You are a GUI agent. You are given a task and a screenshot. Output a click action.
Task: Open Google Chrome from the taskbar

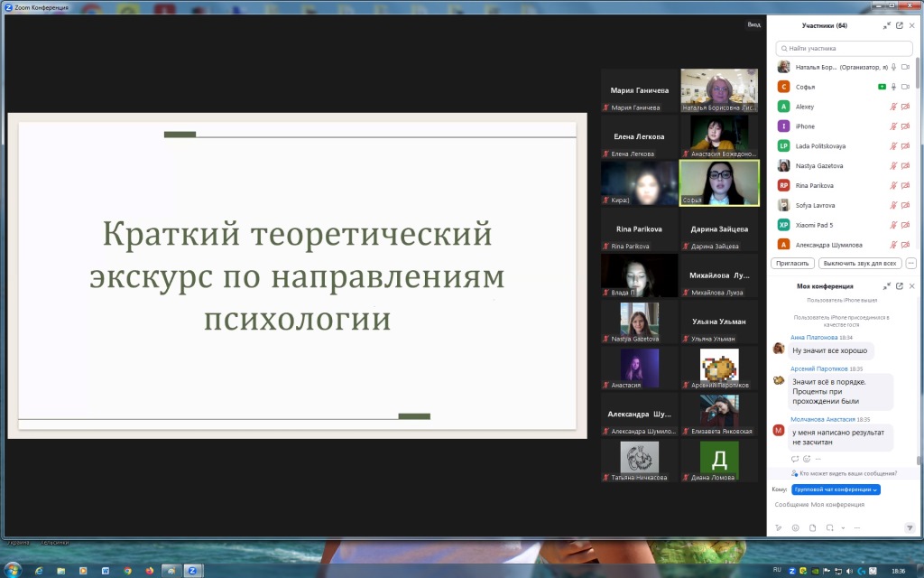click(x=127, y=571)
